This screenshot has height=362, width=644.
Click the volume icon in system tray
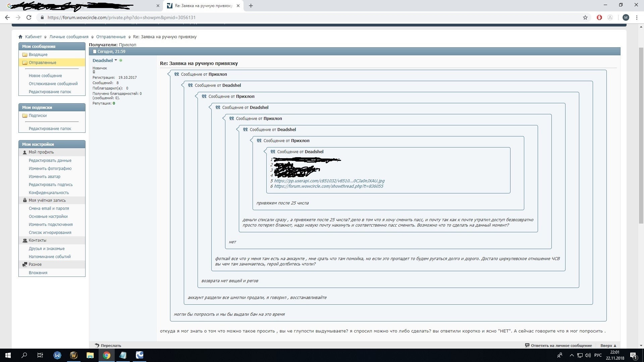[588, 355]
